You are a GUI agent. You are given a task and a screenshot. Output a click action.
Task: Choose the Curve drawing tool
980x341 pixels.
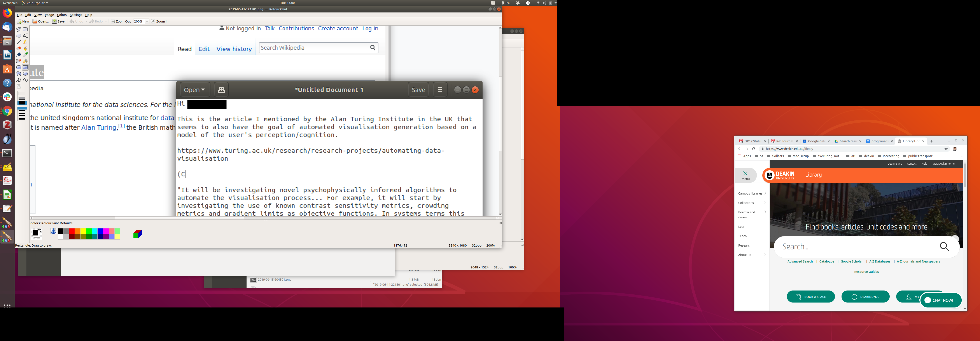tap(26, 80)
